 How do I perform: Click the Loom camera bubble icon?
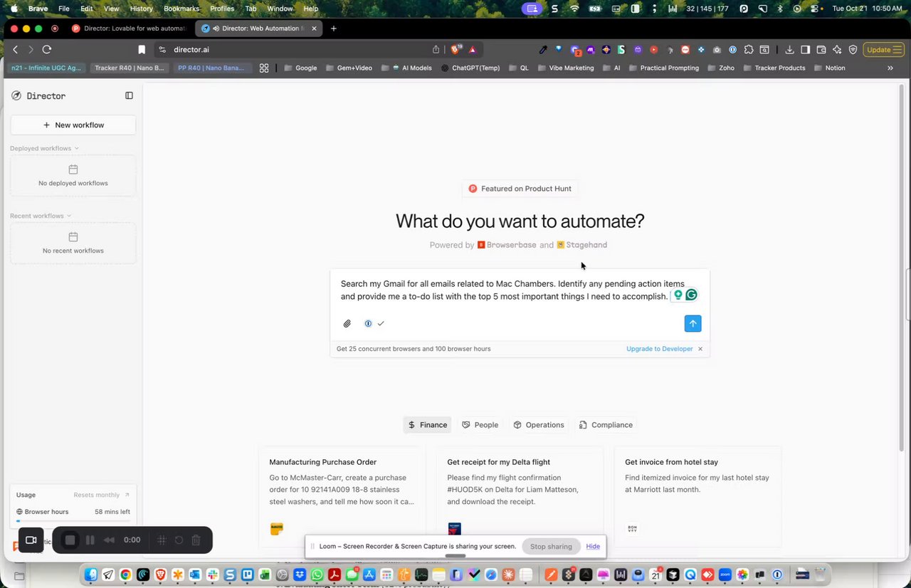pyautogui.click(x=31, y=540)
